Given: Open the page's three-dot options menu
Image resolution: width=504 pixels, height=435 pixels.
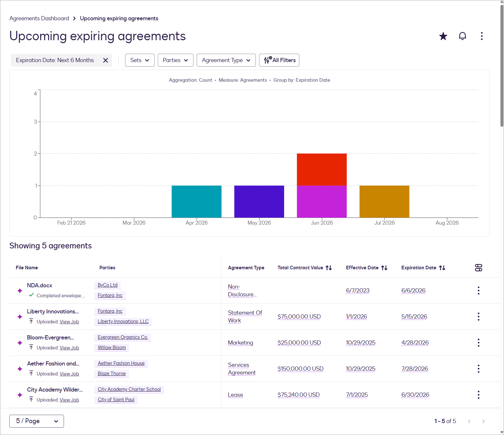Looking at the screenshot, I should click(x=482, y=36).
